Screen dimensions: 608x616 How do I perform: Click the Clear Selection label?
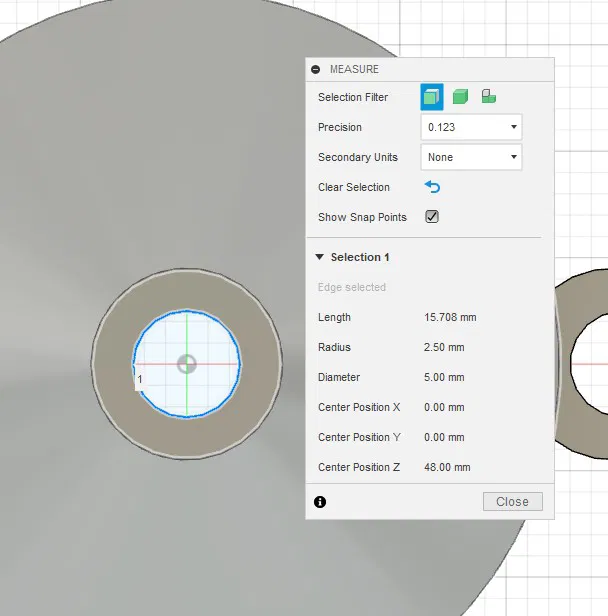[x=353, y=187]
